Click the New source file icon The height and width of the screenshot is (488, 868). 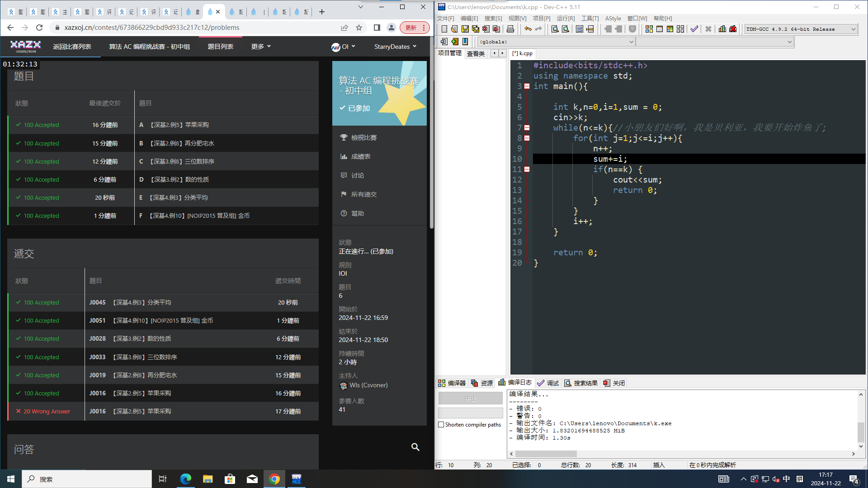[444, 29]
